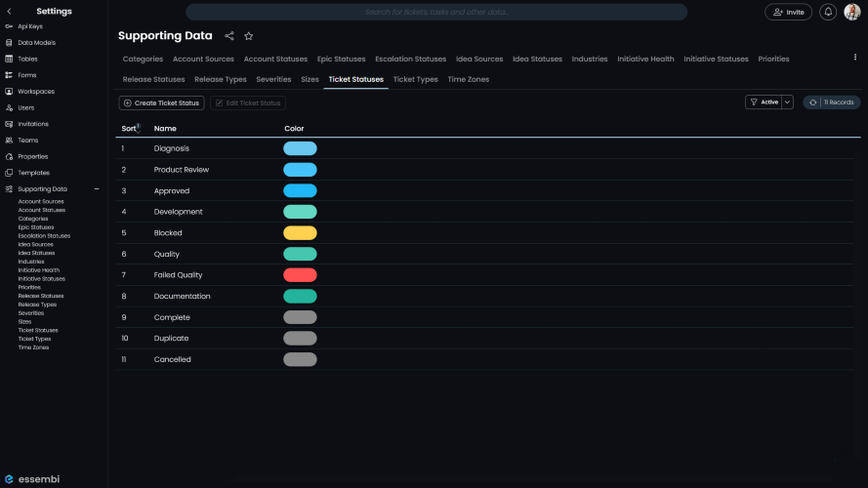868x488 pixels.
Task: Share the Supporting Data page
Action: coord(229,36)
